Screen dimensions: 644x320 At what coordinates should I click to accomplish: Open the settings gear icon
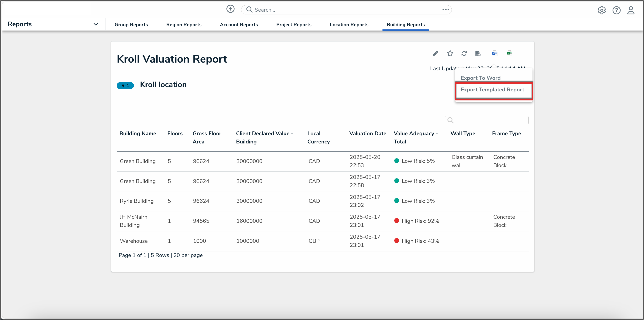602,10
